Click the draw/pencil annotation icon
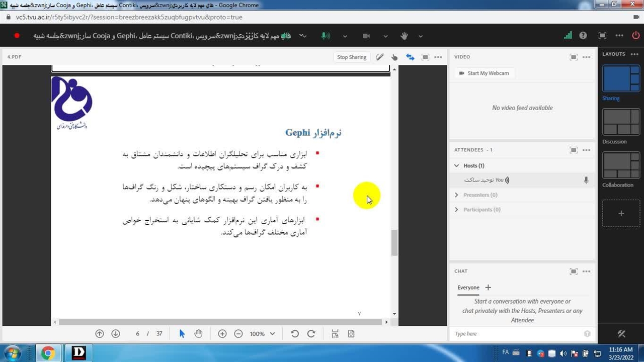 [380, 57]
